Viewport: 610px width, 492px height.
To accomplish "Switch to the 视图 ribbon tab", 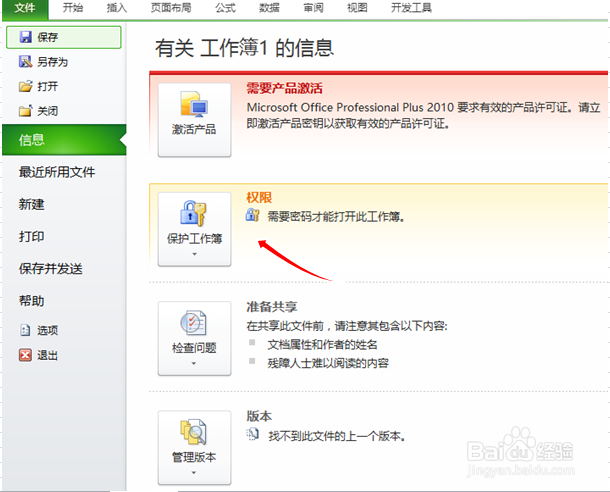I will point(357,8).
